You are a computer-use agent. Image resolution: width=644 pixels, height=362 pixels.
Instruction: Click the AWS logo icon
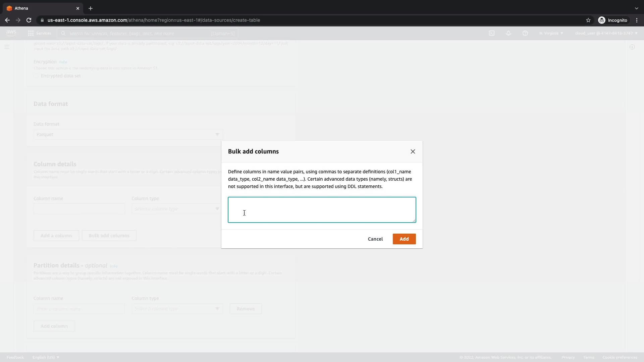(x=11, y=33)
